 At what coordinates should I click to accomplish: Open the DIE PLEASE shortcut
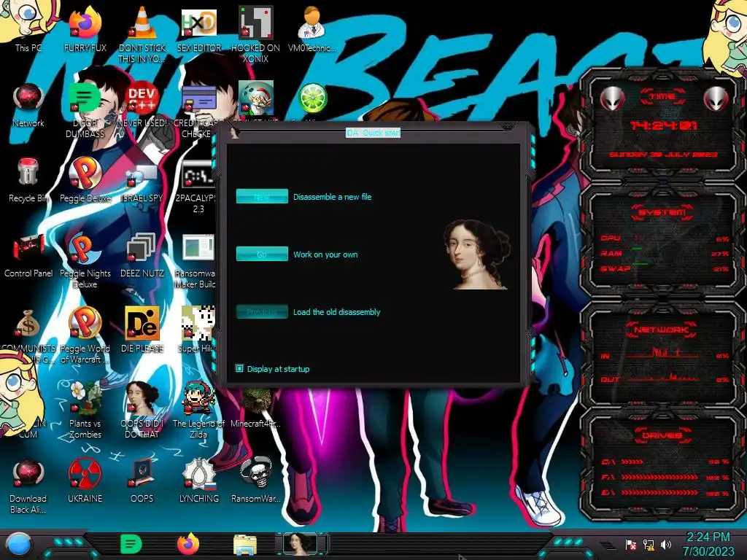tap(142, 330)
